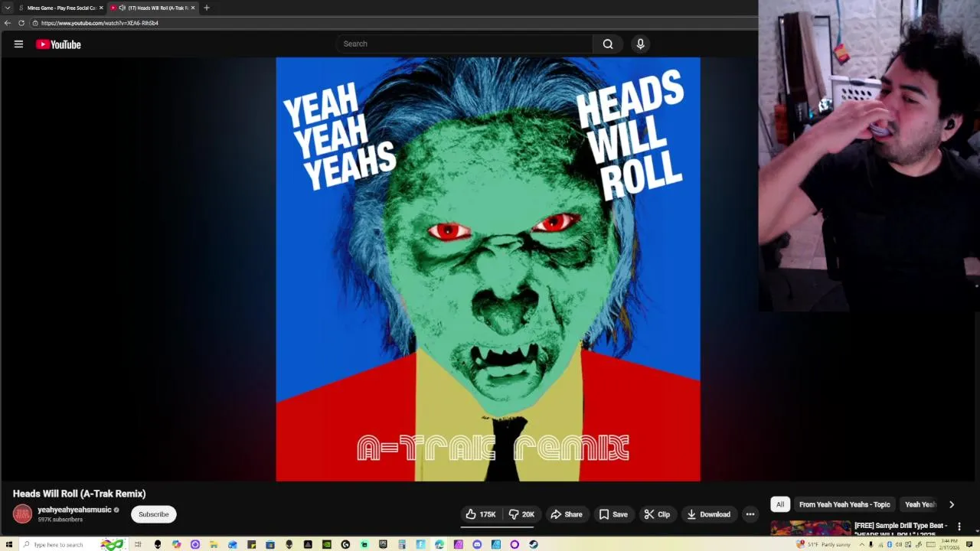The height and width of the screenshot is (551, 980).
Task: Mute the tab via speaker icon
Action: click(122, 8)
